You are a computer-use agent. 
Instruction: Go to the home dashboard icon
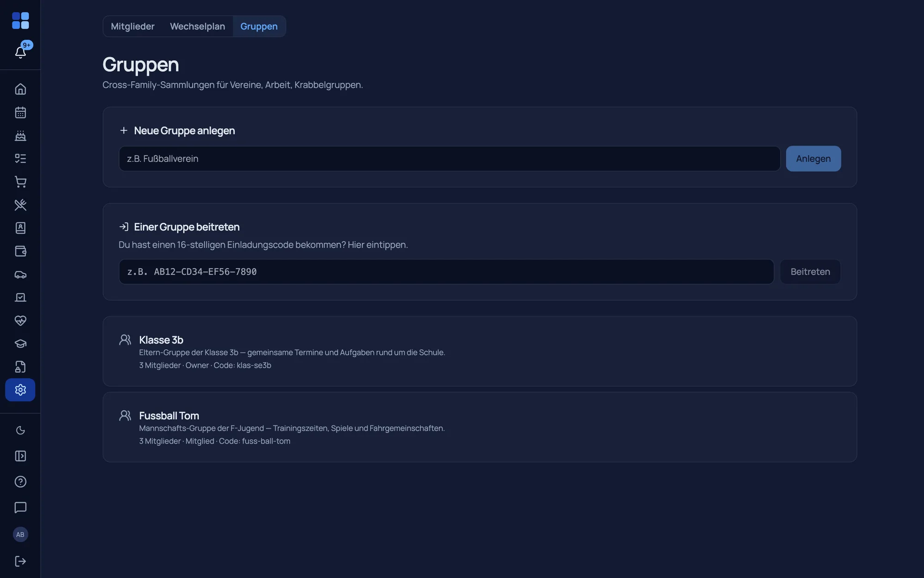click(x=20, y=89)
